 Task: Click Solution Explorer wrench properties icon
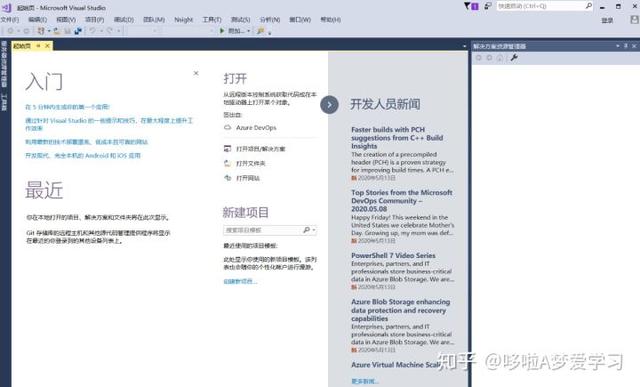click(514, 58)
